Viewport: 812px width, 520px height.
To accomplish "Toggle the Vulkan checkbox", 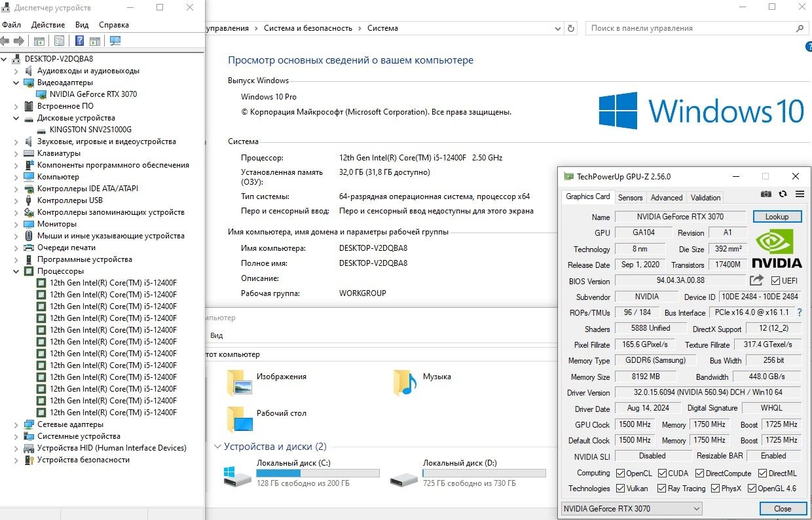I will [x=620, y=489].
